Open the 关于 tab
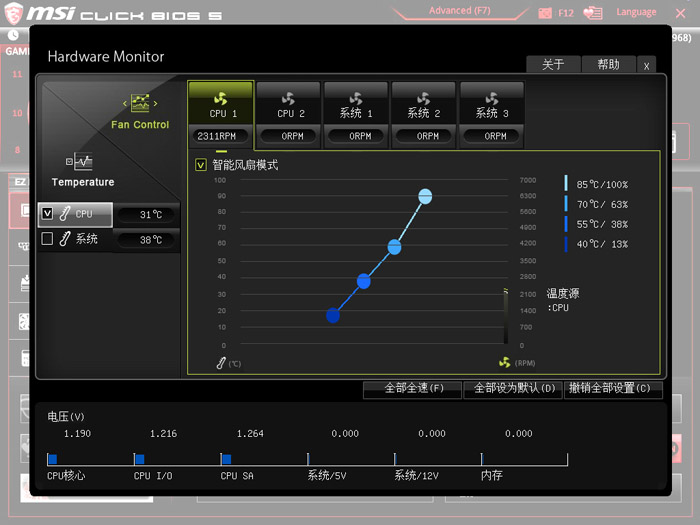Image resolution: width=700 pixels, height=525 pixels. pyautogui.click(x=553, y=64)
